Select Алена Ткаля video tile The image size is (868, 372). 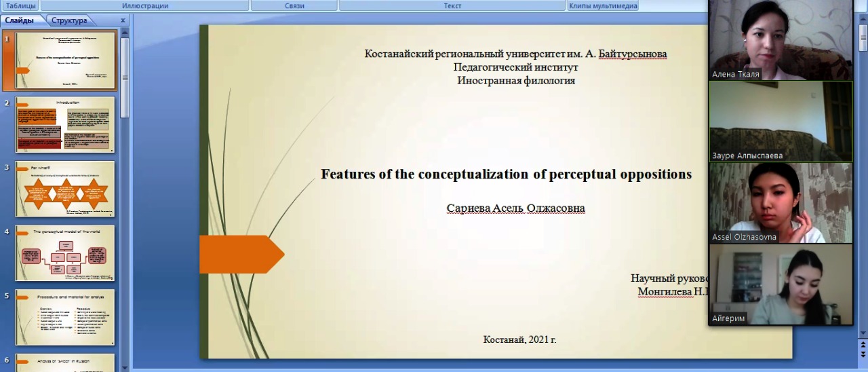(x=781, y=40)
